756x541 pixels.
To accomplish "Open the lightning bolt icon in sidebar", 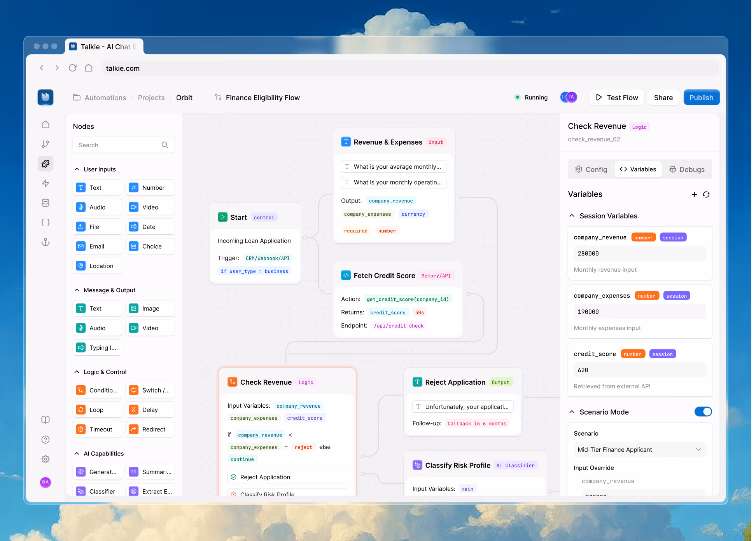I will click(x=45, y=183).
